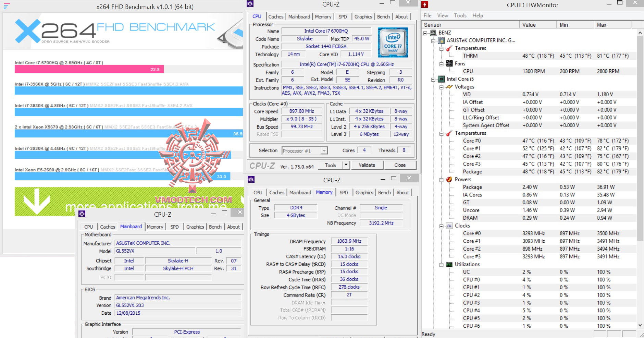The width and height of the screenshot is (644, 338).
Task: Select the BENZ computer icon in HWMonitor
Action: pyautogui.click(x=433, y=33)
